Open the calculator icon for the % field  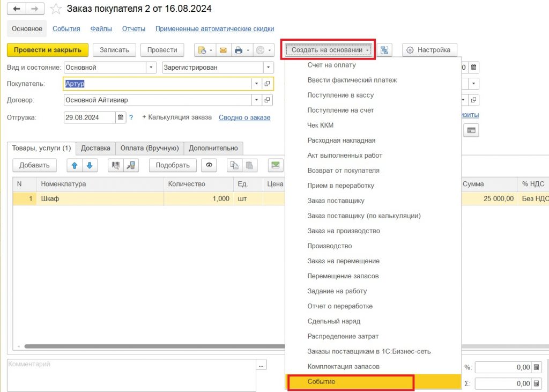point(536,367)
